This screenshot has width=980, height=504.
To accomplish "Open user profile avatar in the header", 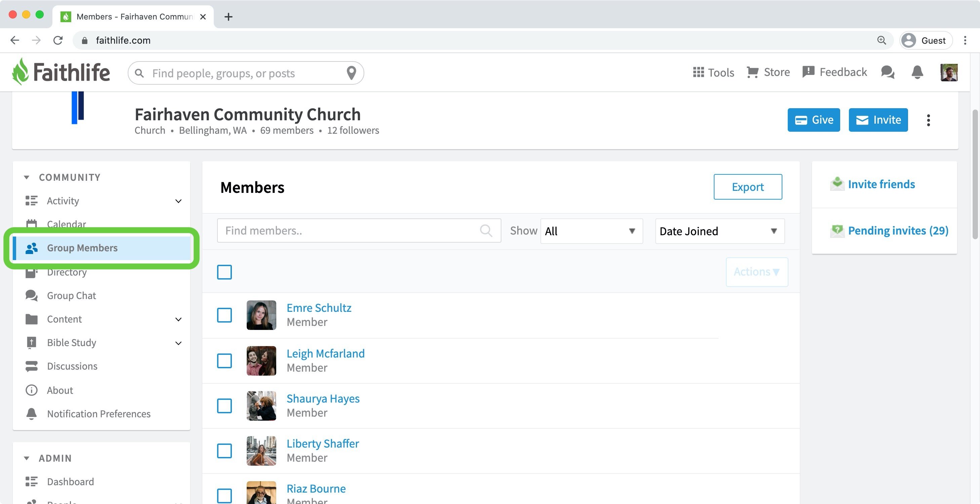I will 949,72.
